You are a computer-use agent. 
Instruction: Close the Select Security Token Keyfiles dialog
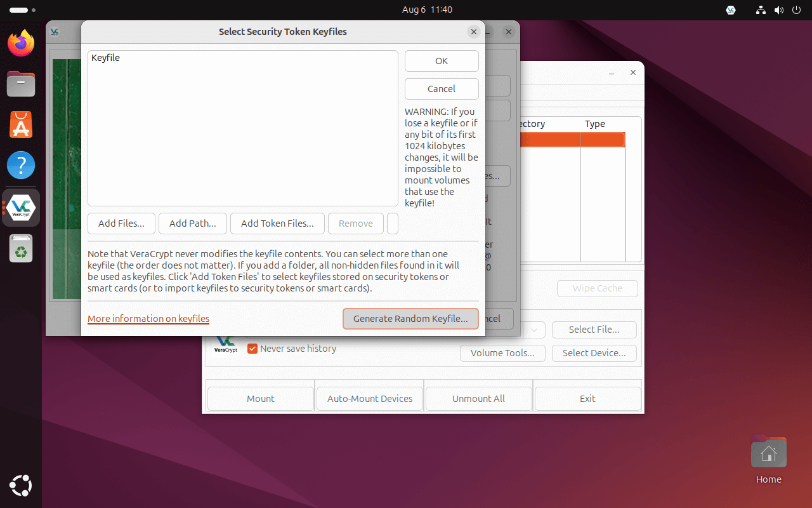pos(474,32)
